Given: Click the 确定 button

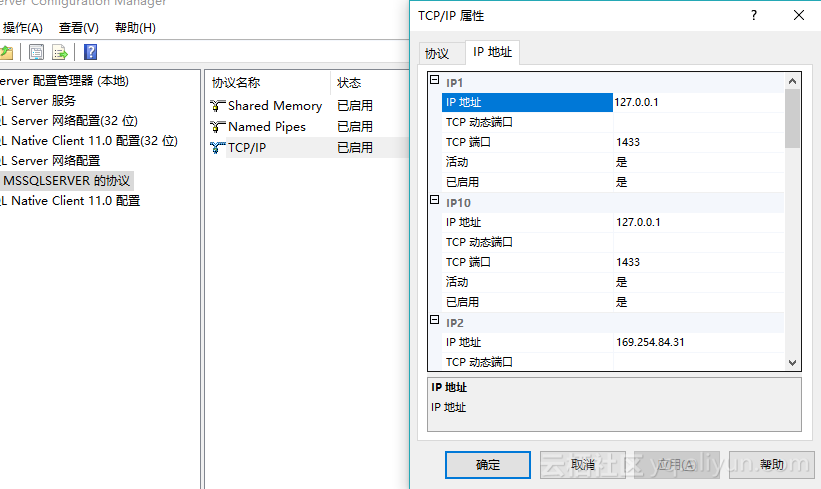Looking at the screenshot, I should click(x=487, y=465).
